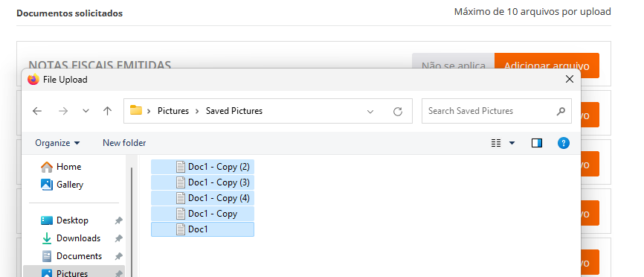Toggle the preview pane icon

click(x=536, y=143)
